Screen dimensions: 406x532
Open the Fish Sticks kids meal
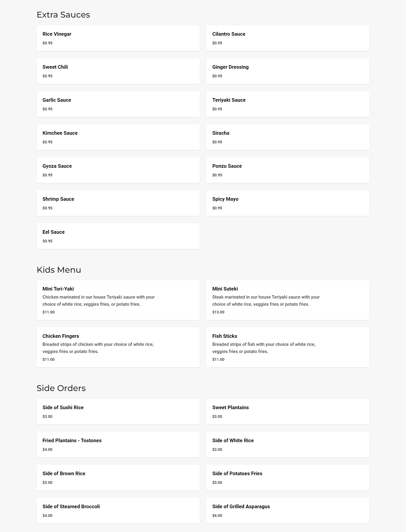point(288,347)
